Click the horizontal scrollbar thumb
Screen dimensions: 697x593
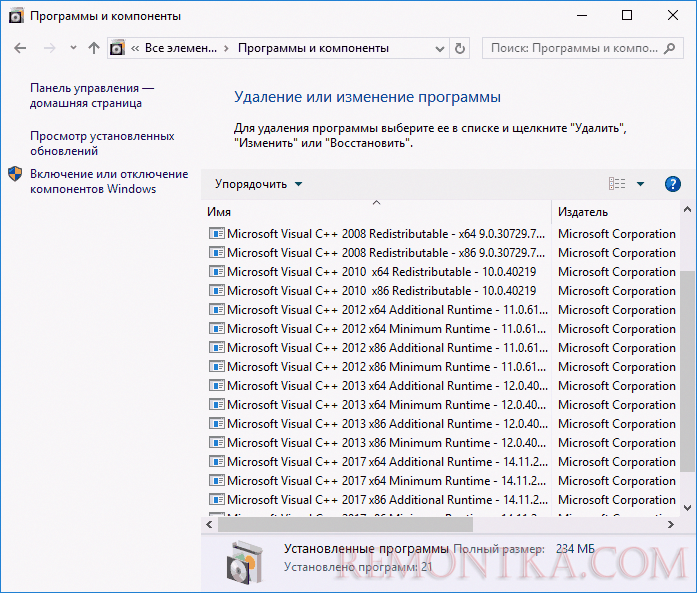click(345, 525)
